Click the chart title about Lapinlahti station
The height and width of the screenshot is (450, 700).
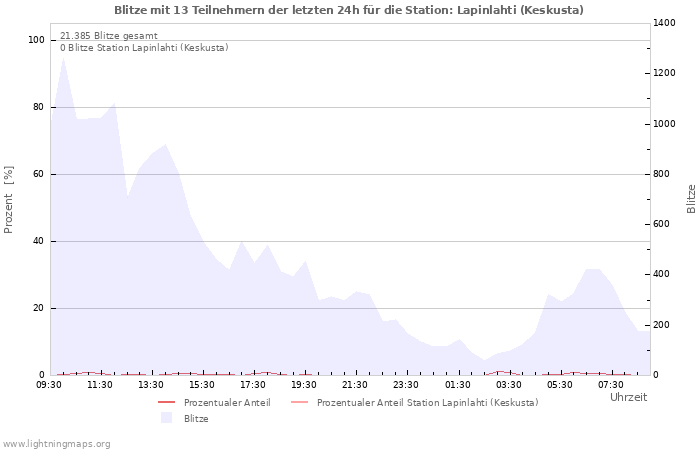pos(349,10)
